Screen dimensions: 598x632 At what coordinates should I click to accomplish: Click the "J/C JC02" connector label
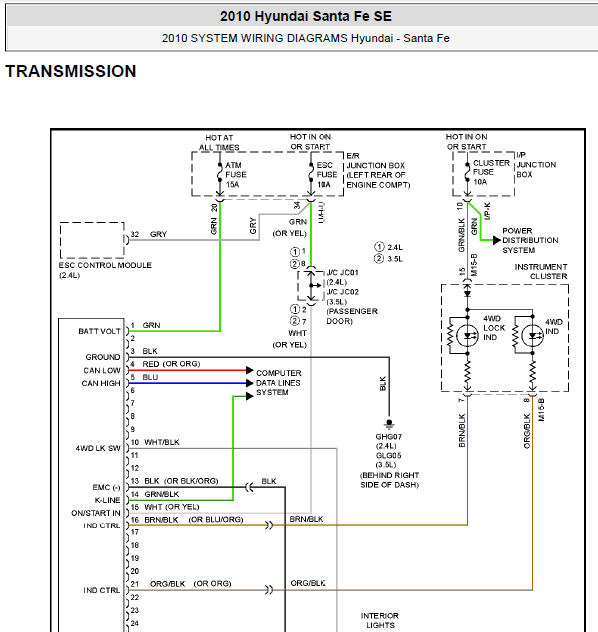tap(342, 292)
